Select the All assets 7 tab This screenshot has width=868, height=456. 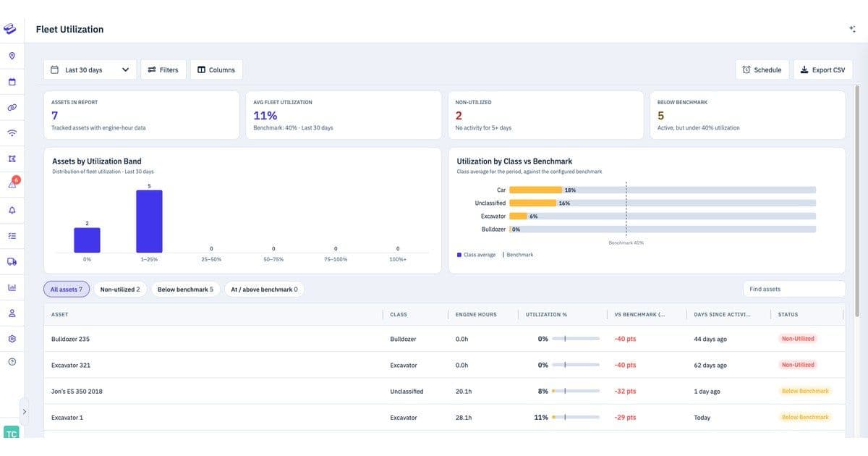[x=67, y=290]
